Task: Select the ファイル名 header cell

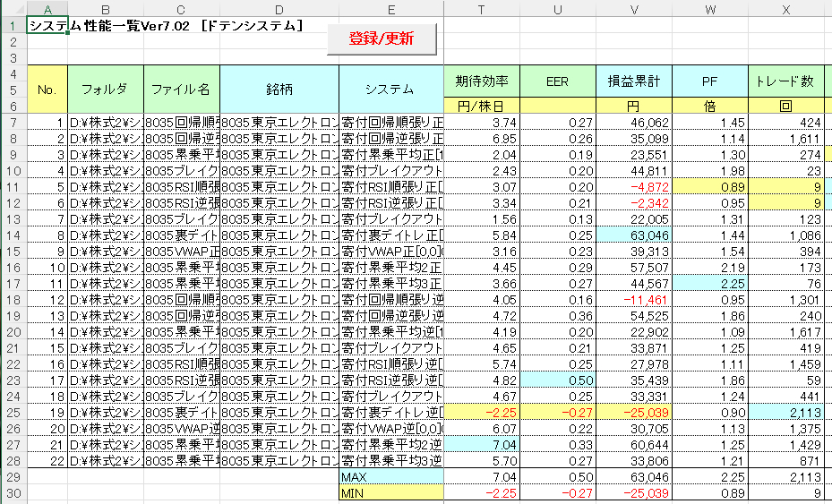Action: pyautogui.click(x=182, y=90)
